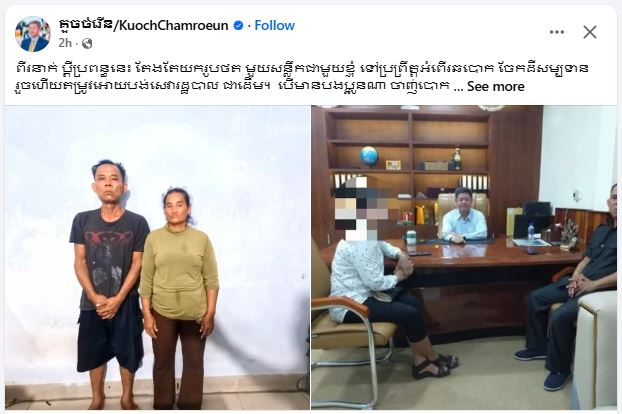This screenshot has width=622, height=414.
Task: Dismiss the post with the X icon
Action: click(x=590, y=32)
